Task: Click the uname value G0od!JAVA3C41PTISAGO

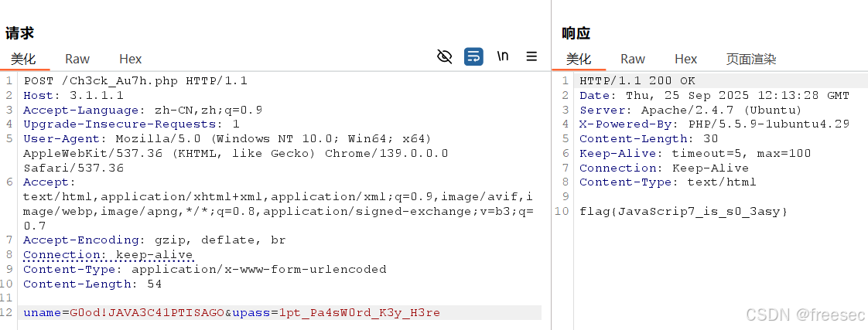Action: [x=147, y=313]
